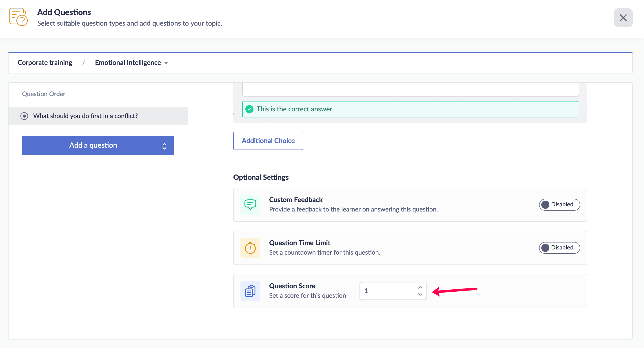This screenshot has width=644, height=348.
Task: Go to Corporate training breadcrumb
Action: tap(45, 63)
